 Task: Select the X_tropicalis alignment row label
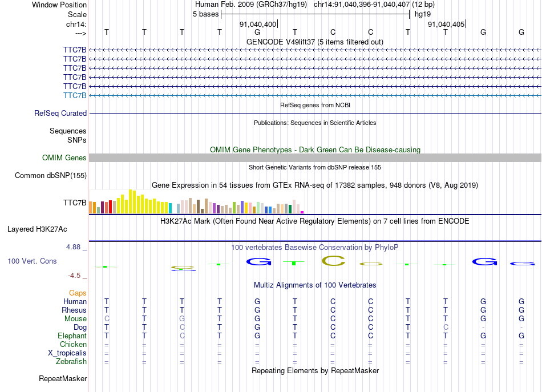point(67,353)
